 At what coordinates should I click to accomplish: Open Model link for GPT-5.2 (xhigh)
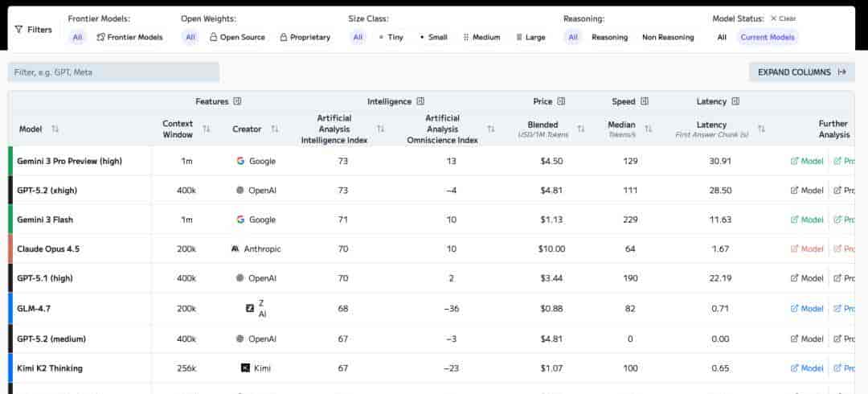click(807, 190)
